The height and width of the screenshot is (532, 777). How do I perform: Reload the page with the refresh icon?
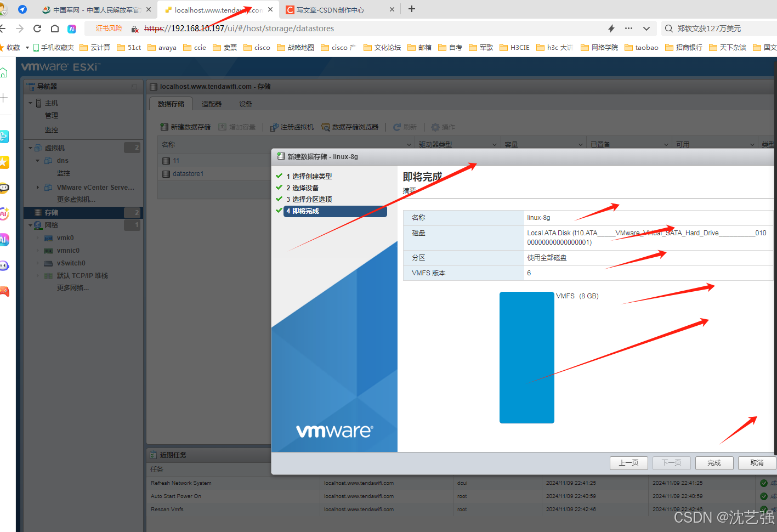coord(37,29)
